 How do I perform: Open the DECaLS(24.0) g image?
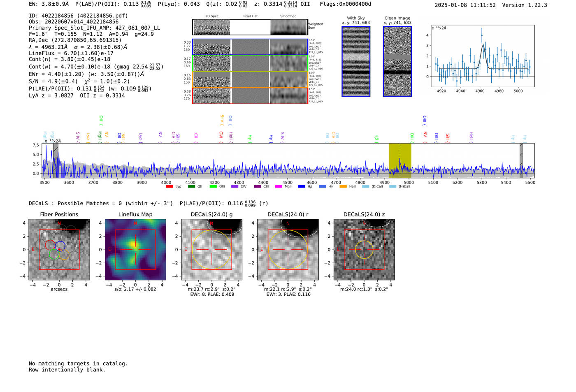[x=211, y=250]
